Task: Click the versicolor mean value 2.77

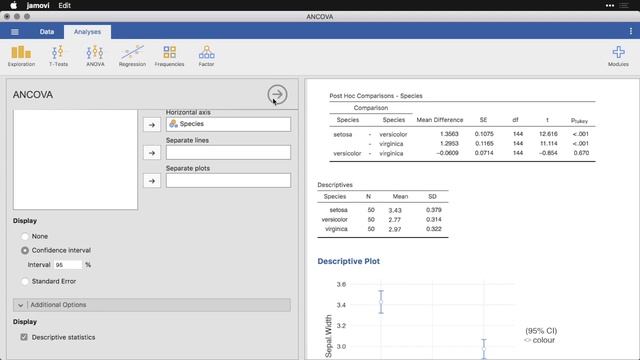Action: (395, 220)
